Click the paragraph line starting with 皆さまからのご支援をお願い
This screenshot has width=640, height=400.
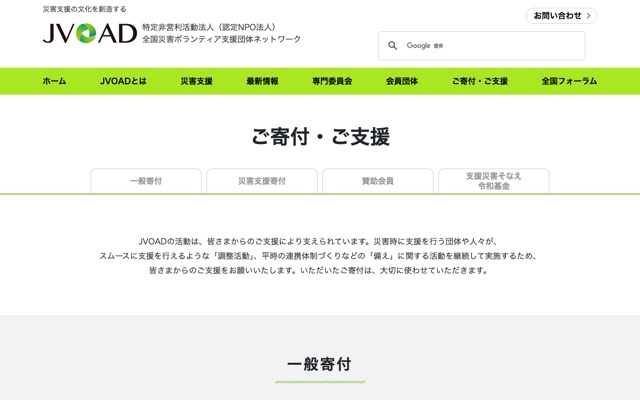pos(318,270)
